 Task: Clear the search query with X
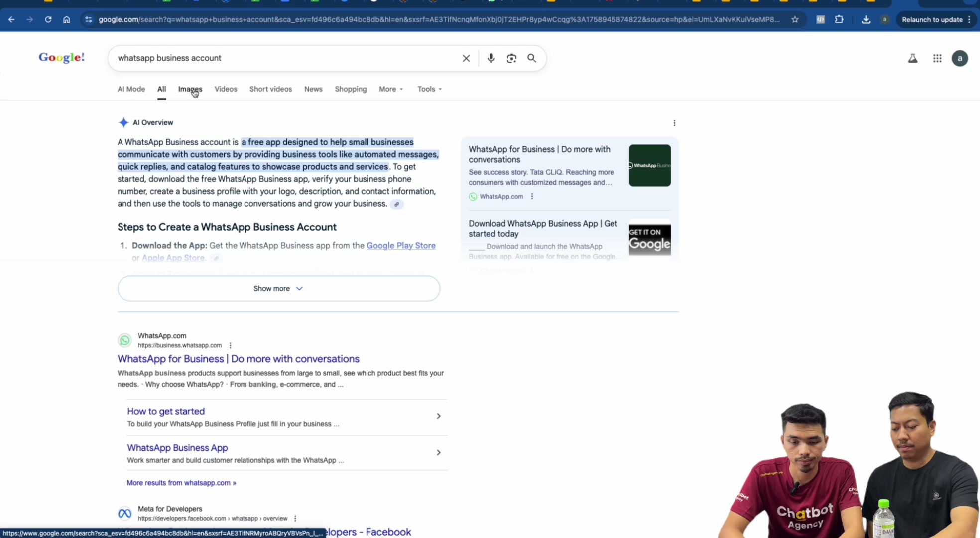coord(466,58)
